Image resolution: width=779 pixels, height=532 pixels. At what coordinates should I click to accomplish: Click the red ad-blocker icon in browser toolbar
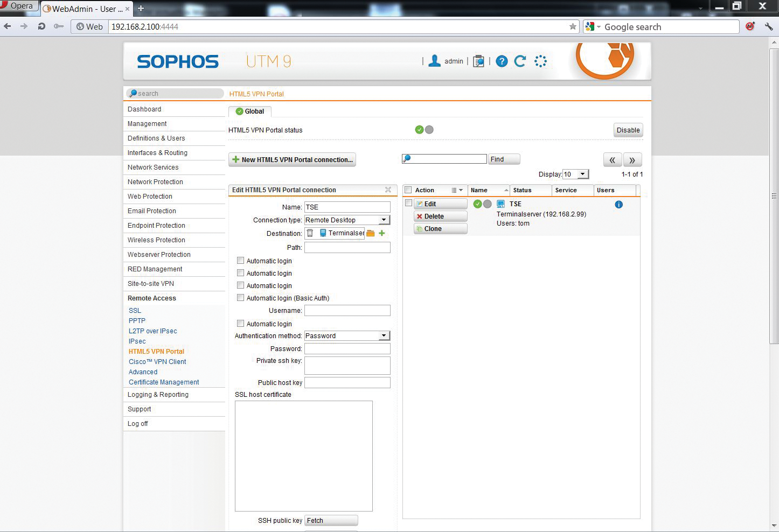point(750,26)
